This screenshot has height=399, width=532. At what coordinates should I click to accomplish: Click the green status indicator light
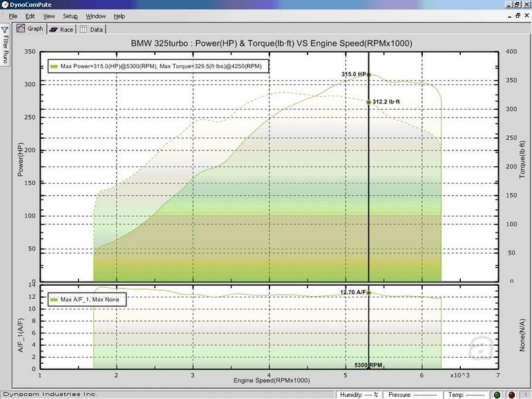[x=497, y=395]
